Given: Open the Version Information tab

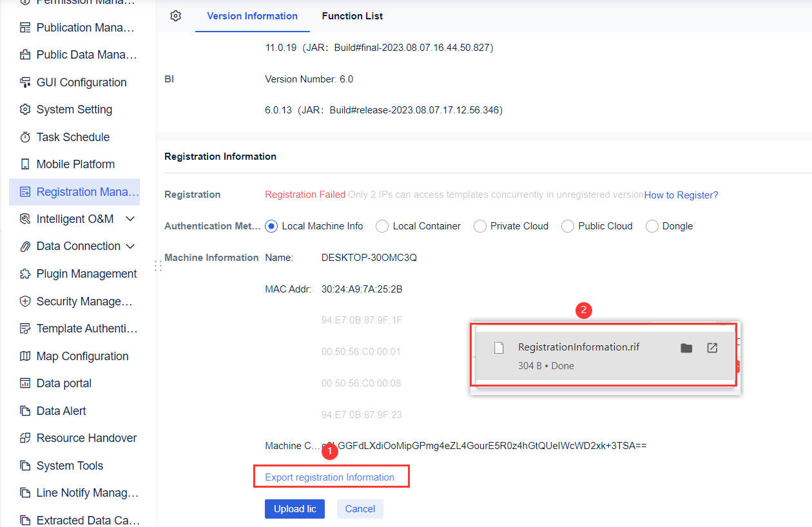Looking at the screenshot, I should (x=252, y=15).
